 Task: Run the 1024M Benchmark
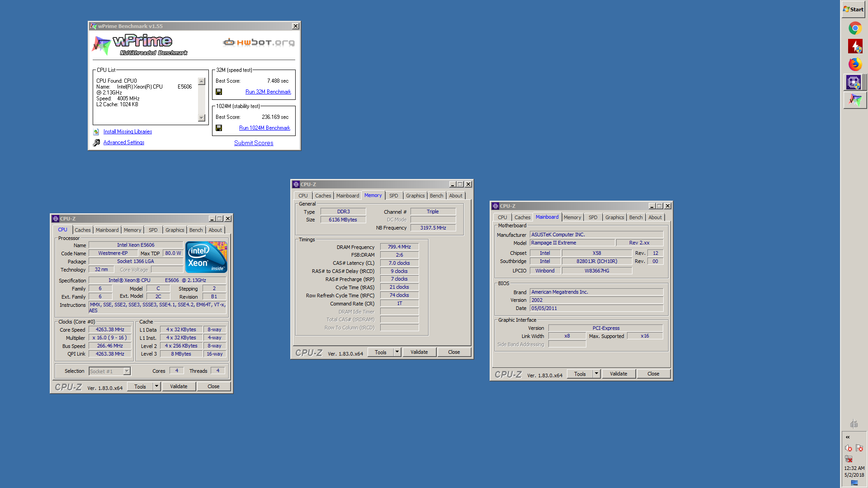[264, 128]
